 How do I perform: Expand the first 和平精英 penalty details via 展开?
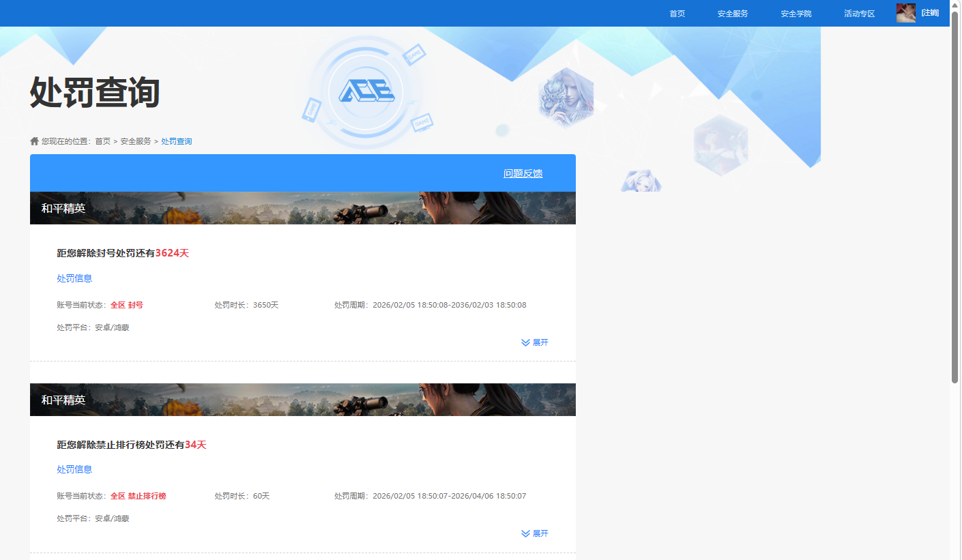click(x=540, y=342)
